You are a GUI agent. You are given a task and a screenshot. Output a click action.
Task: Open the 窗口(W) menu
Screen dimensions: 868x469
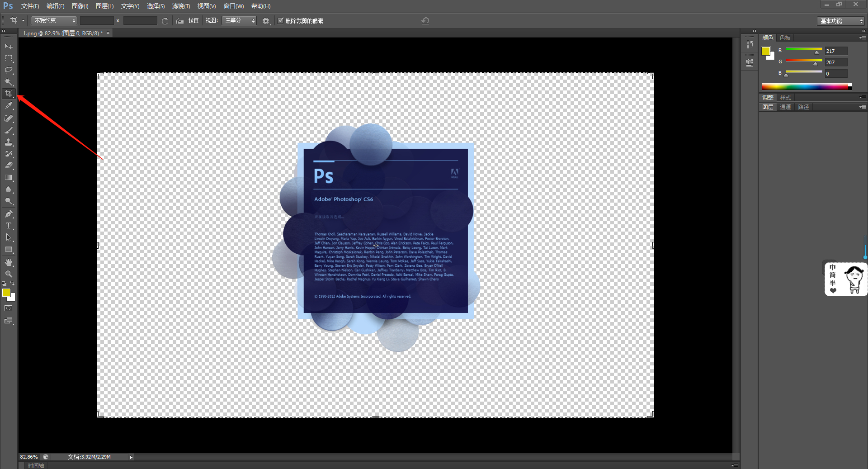(234, 6)
